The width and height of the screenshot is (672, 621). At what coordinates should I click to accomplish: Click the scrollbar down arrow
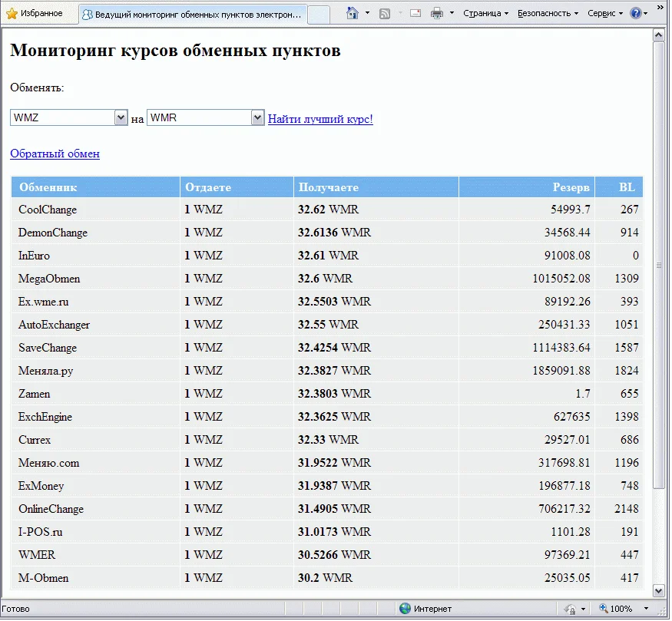tap(660, 591)
